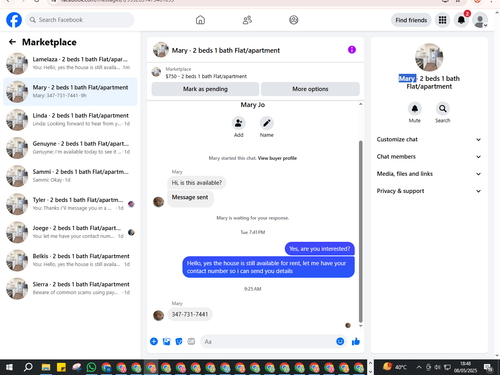Open the Linda conversation

click(x=70, y=120)
